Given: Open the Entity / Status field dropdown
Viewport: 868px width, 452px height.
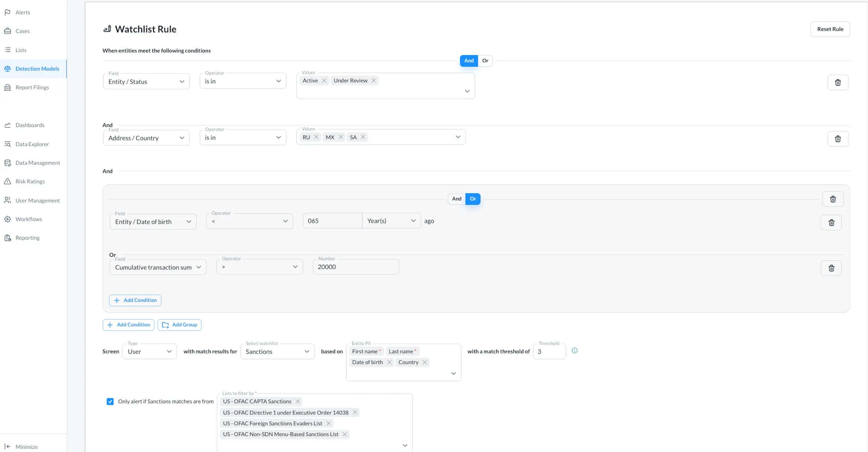Looking at the screenshot, I should click(146, 82).
